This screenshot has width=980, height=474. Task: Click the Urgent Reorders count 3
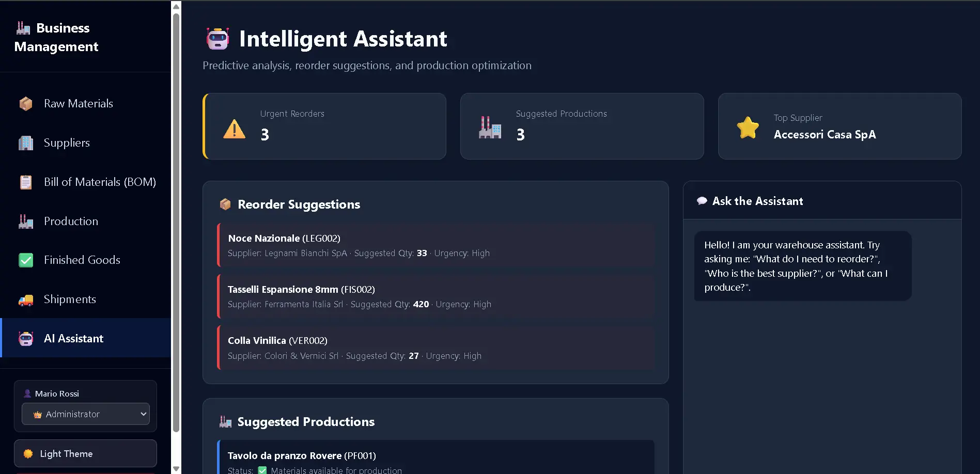click(265, 135)
